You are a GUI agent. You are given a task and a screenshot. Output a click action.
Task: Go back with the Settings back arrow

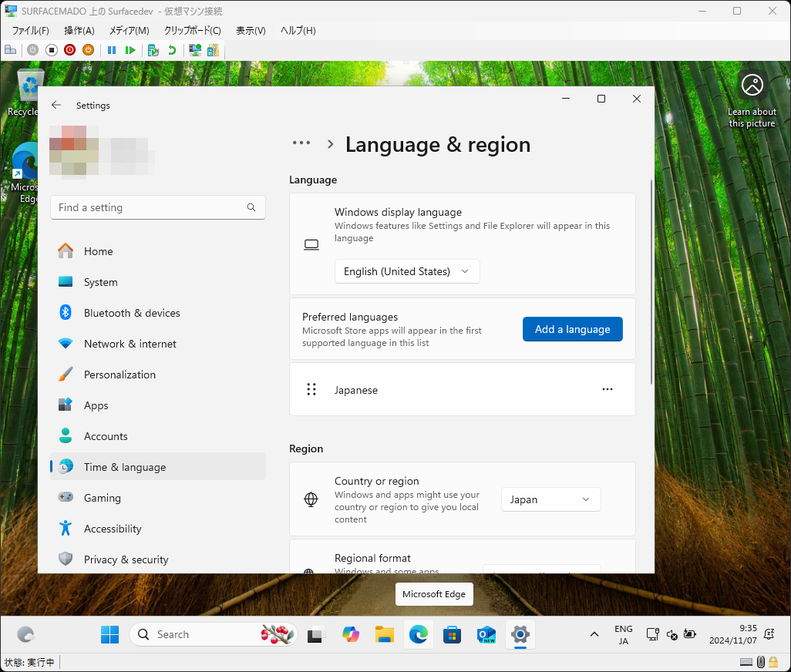(x=56, y=105)
